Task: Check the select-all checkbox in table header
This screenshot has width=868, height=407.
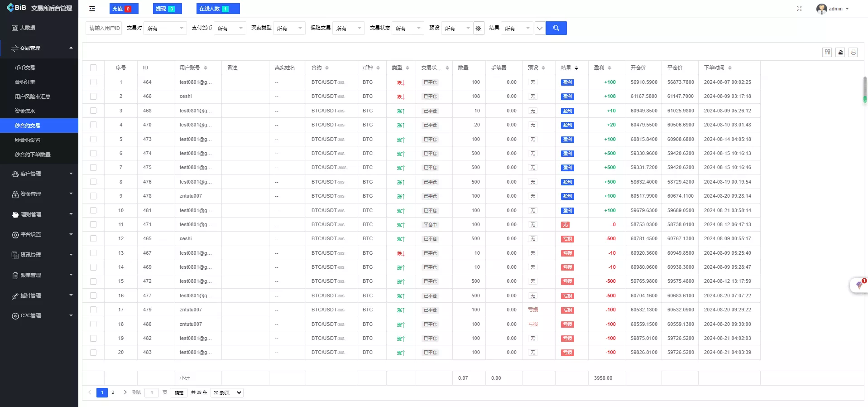Action: (x=93, y=68)
